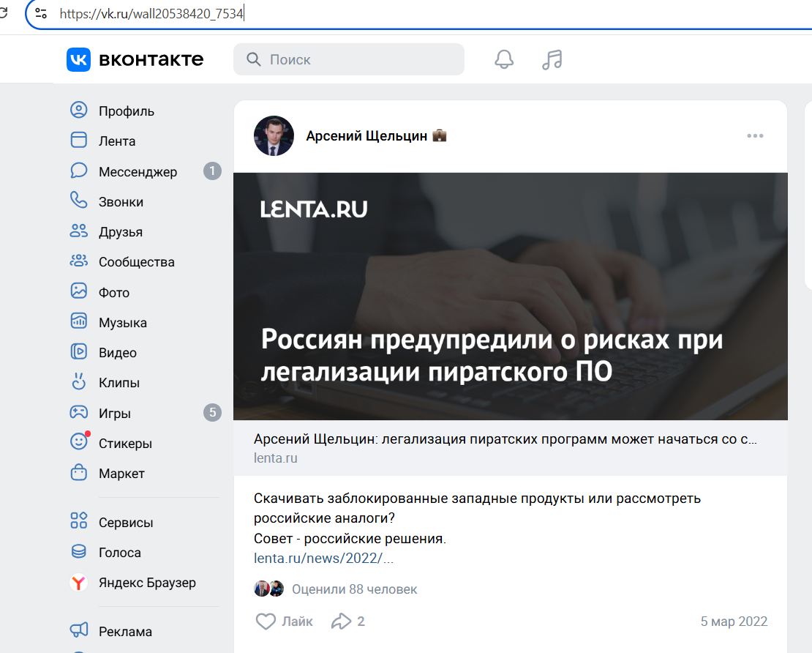Click the Видео play icon
This screenshot has height=653, width=812.
[x=79, y=352]
